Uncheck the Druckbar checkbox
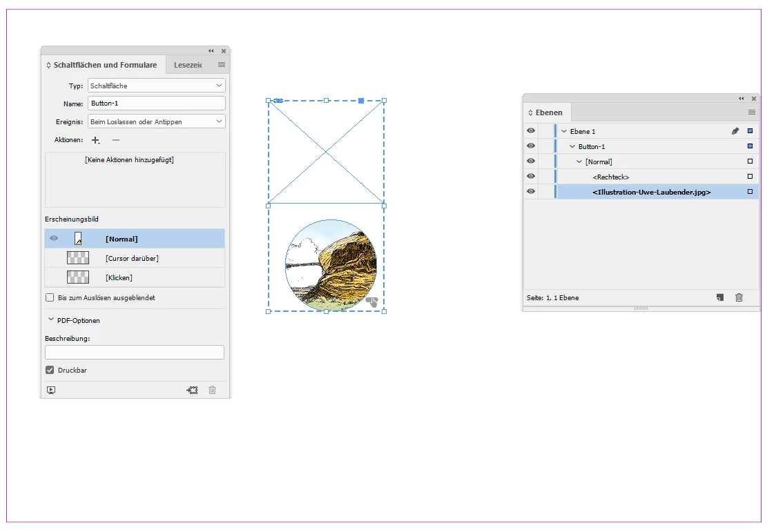Image resolution: width=776 pixels, height=532 pixels. tap(50, 370)
